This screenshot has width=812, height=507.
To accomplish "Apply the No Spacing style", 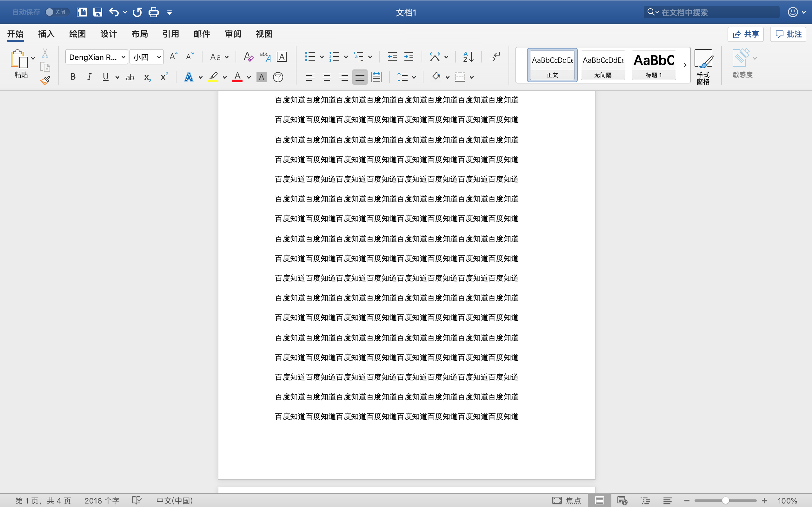I will [x=603, y=65].
